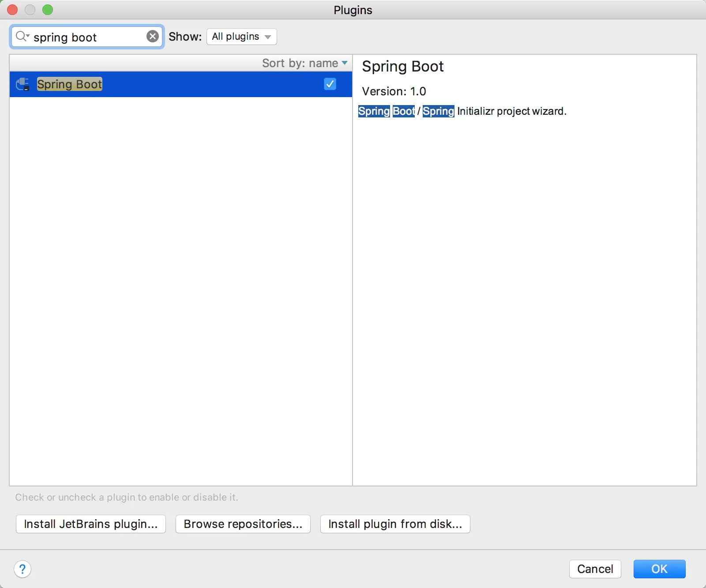Change the Sort by name option

click(305, 63)
